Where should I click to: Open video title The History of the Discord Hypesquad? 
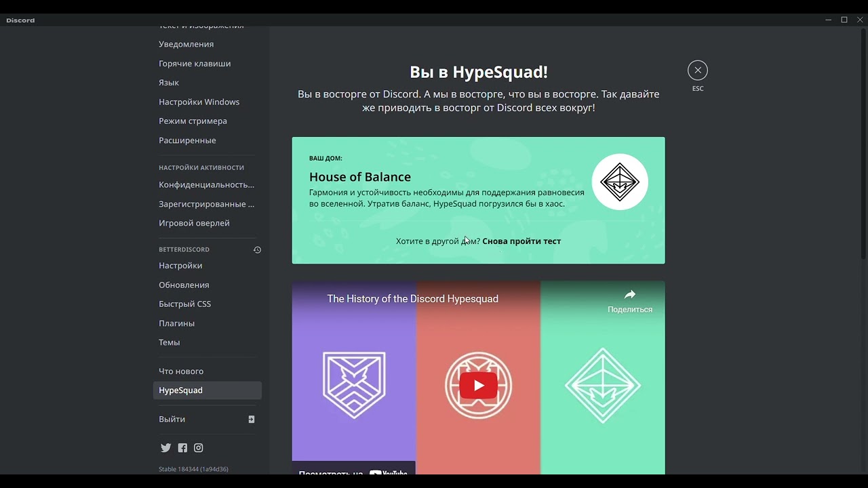click(x=412, y=299)
